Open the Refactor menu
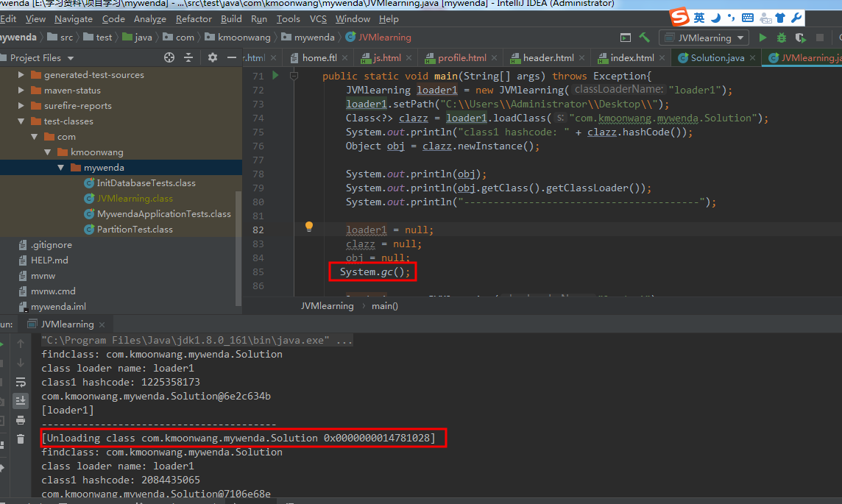This screenshot has width=842, height=504. click(x=194, y=19)
